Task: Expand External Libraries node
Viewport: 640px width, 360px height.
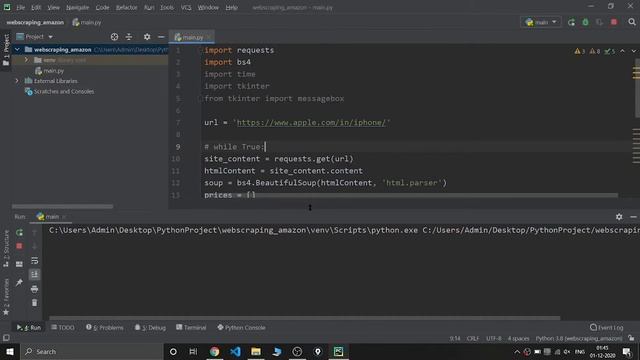Action: [x=17, y=81]
